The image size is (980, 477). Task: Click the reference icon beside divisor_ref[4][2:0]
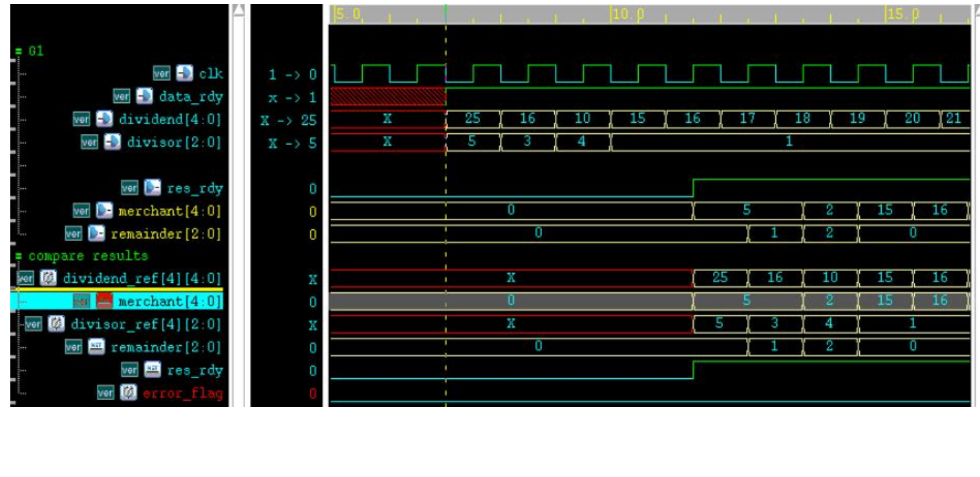tap(56, 324)
